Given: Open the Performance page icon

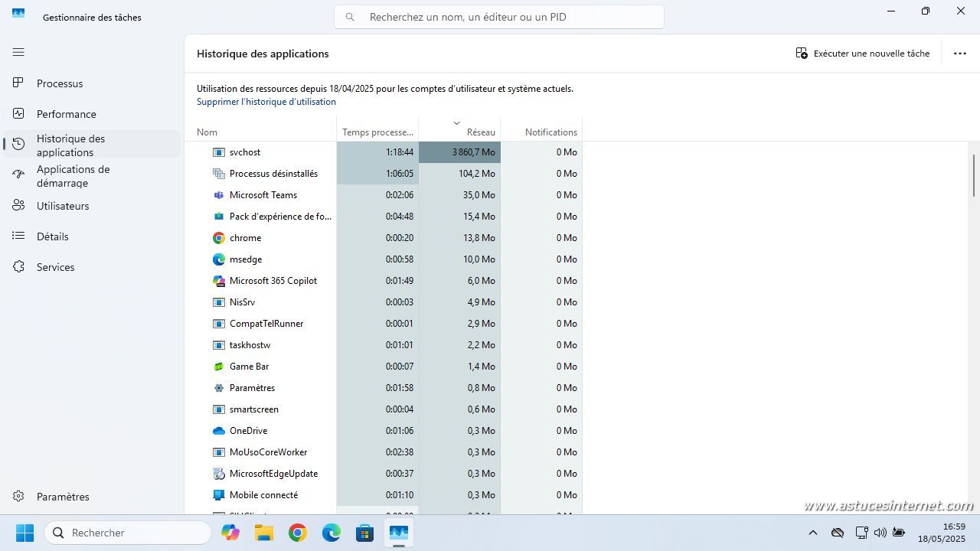Looking at the screenshot, I should click(18, 113).
